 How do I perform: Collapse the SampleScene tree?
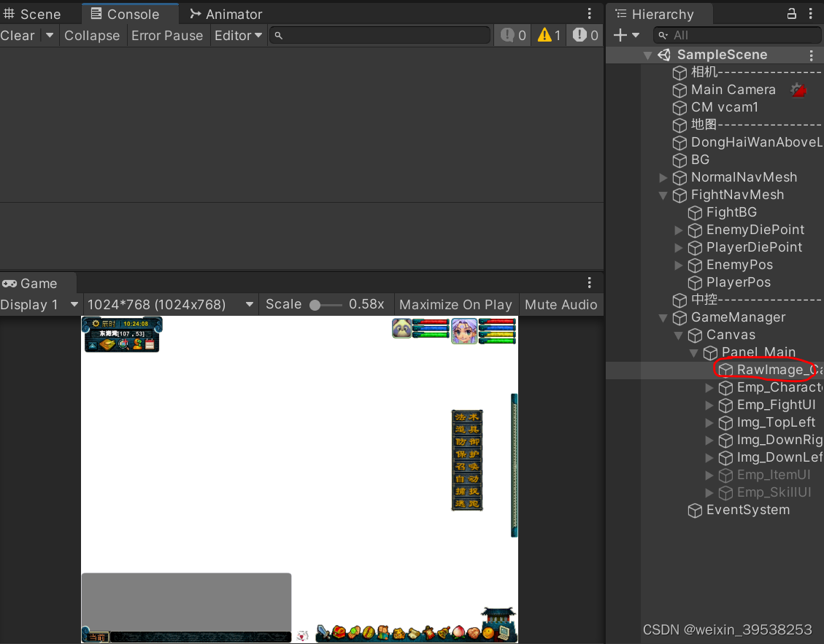(647, 55)
